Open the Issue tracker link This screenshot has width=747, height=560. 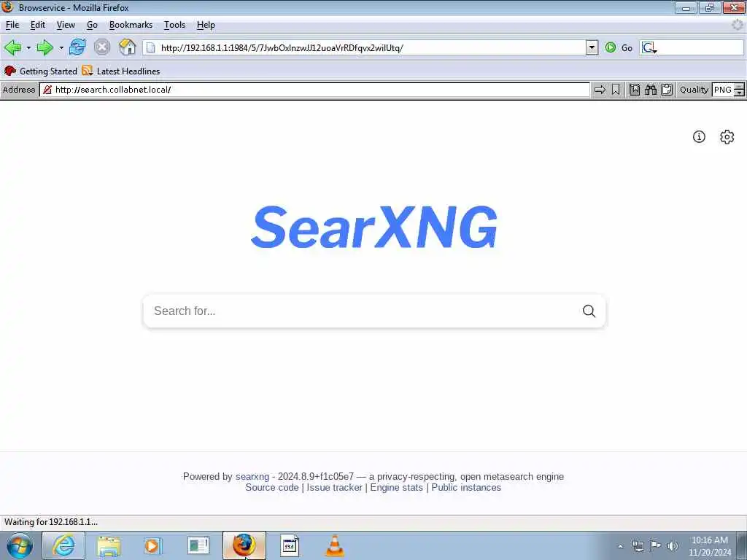tap(334, 488)
